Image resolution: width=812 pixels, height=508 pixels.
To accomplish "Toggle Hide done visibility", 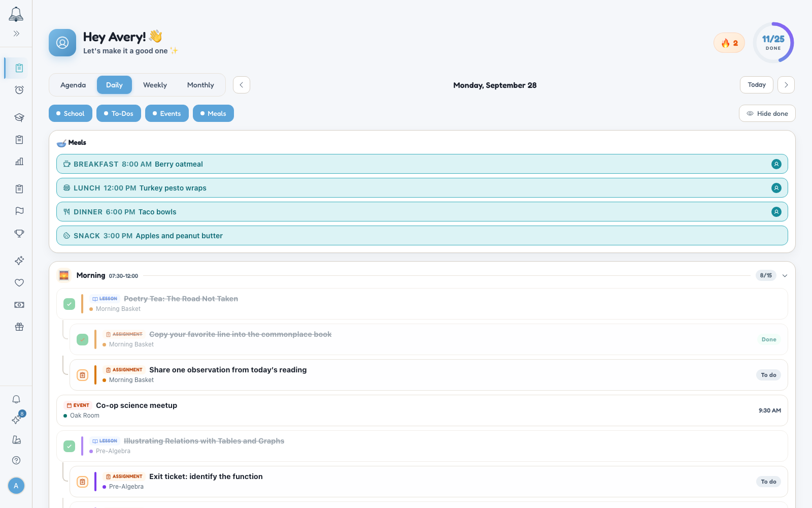I will coord(767,113).
